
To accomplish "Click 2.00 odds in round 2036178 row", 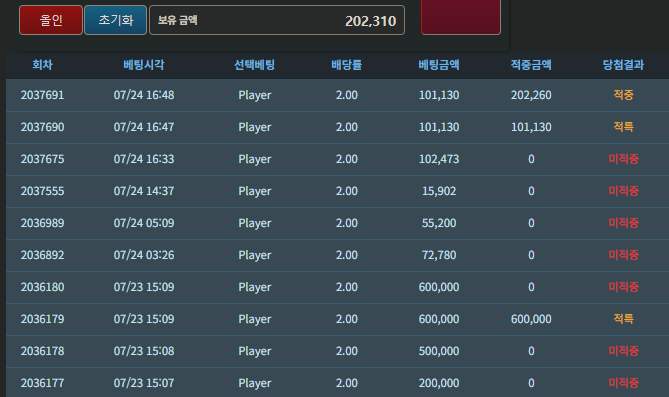I will [346, 351].
